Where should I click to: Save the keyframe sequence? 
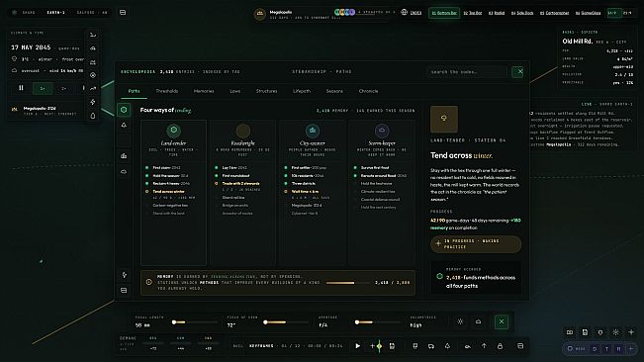point(392,346)
